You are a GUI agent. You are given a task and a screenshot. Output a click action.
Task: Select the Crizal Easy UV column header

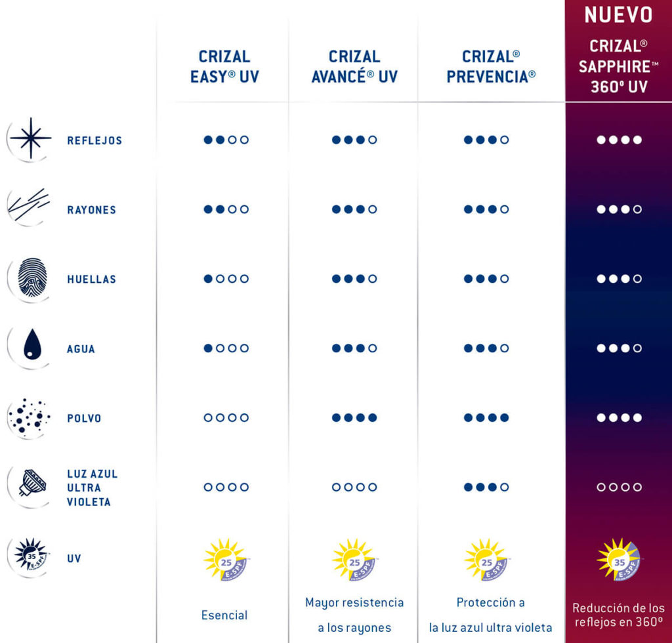click(x=224, y=66)
